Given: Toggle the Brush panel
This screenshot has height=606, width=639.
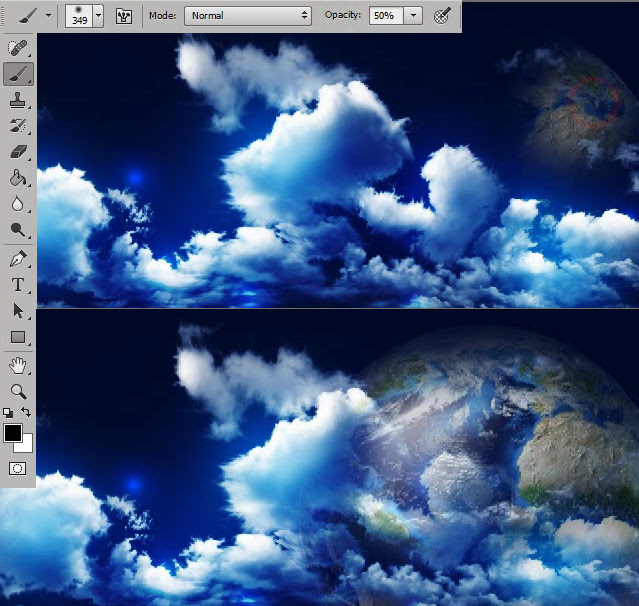Looking at the screenshot, I should click(123, 16).
